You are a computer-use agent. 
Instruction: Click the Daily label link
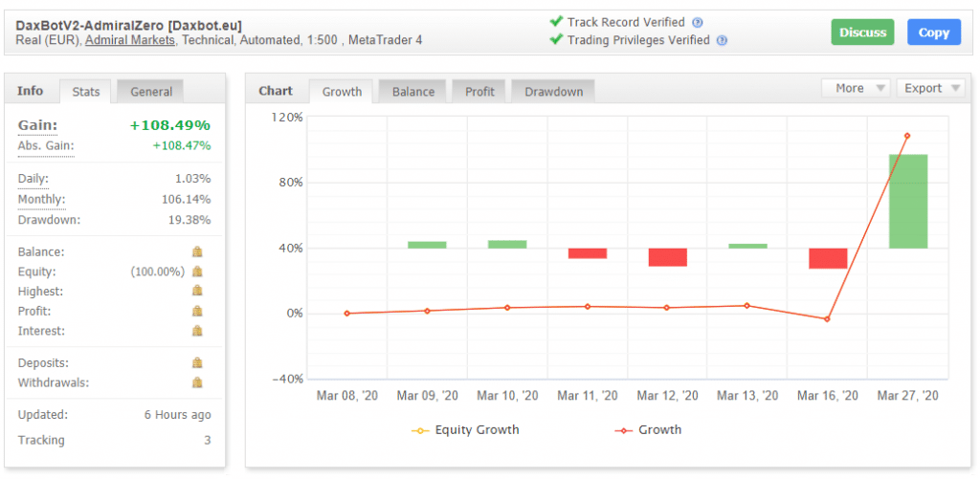tap(33, 179)
